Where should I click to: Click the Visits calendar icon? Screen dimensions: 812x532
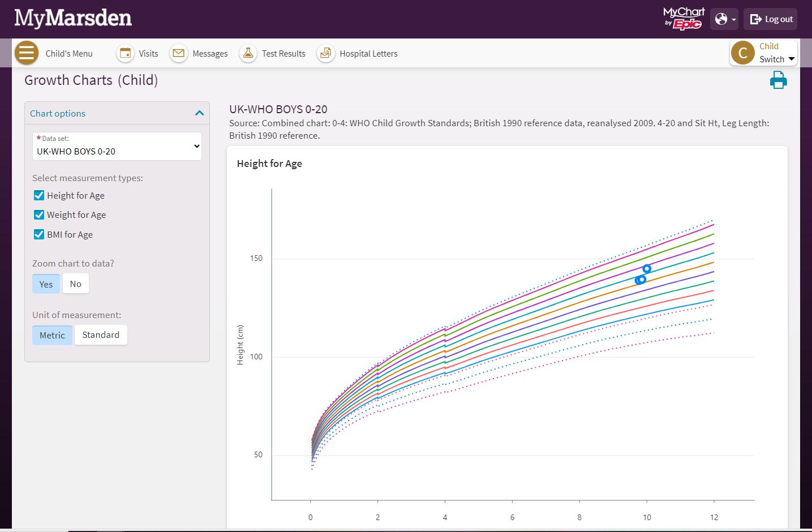point(125,53)
